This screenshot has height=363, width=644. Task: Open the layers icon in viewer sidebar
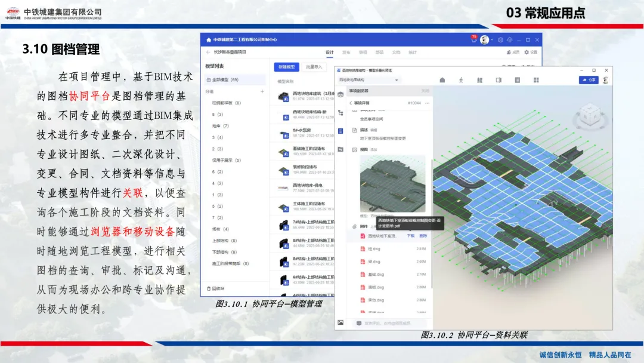(x=340, y=94)
